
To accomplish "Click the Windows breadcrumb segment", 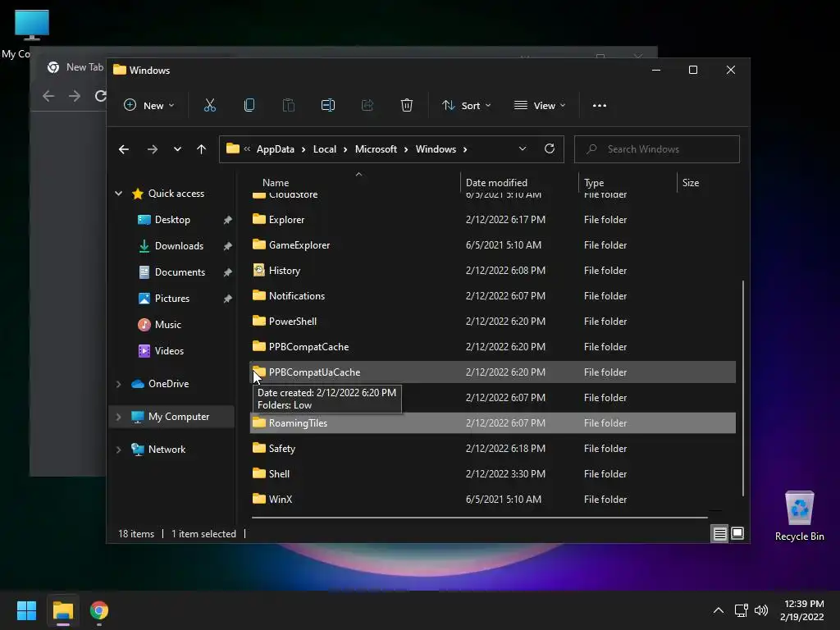I will [436, 149].
